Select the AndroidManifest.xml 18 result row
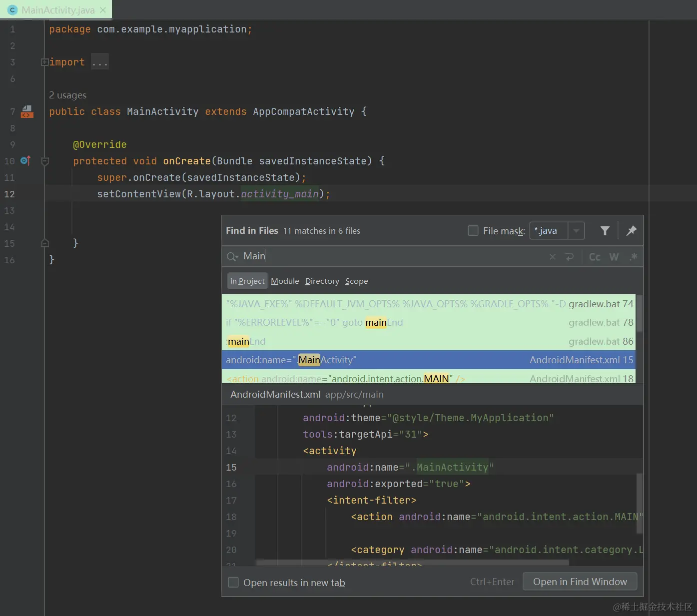697x616 pixels. (x=429, y=377)
